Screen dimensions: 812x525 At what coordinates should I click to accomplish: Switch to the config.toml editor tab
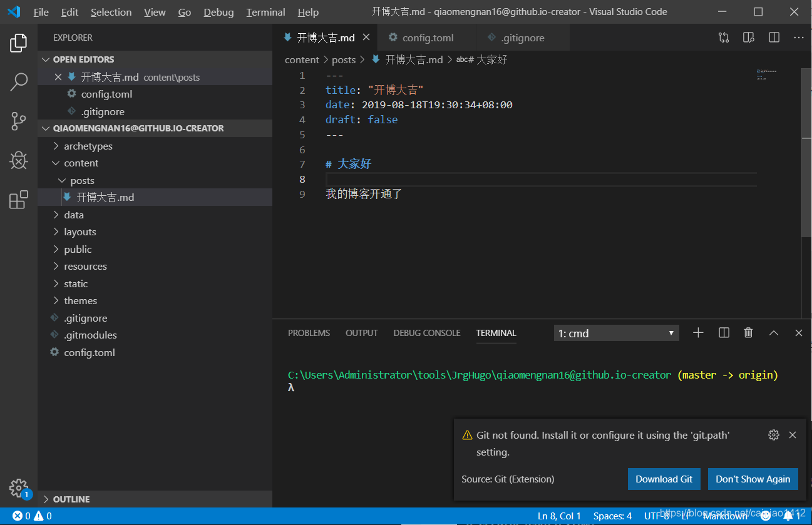(x=428, y=38)
